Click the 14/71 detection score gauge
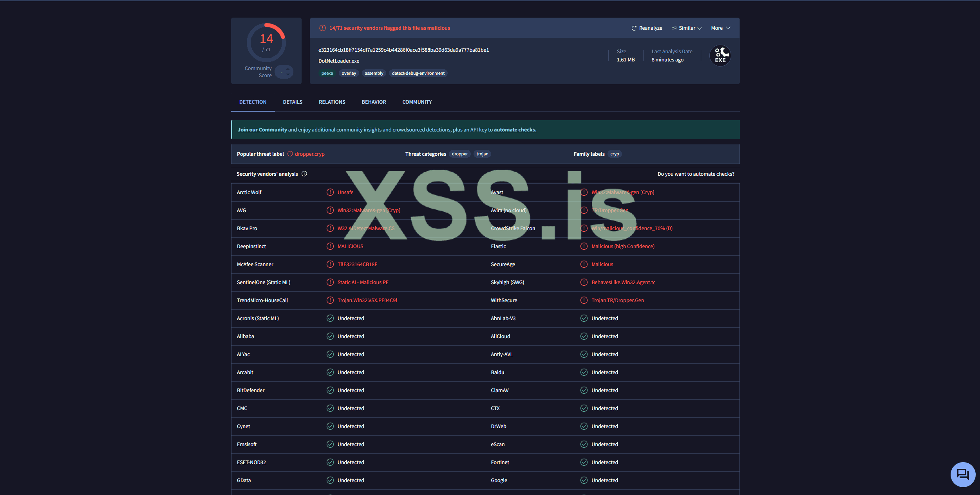The height and width of the screenshot is (495, 980). click(266, 42)
